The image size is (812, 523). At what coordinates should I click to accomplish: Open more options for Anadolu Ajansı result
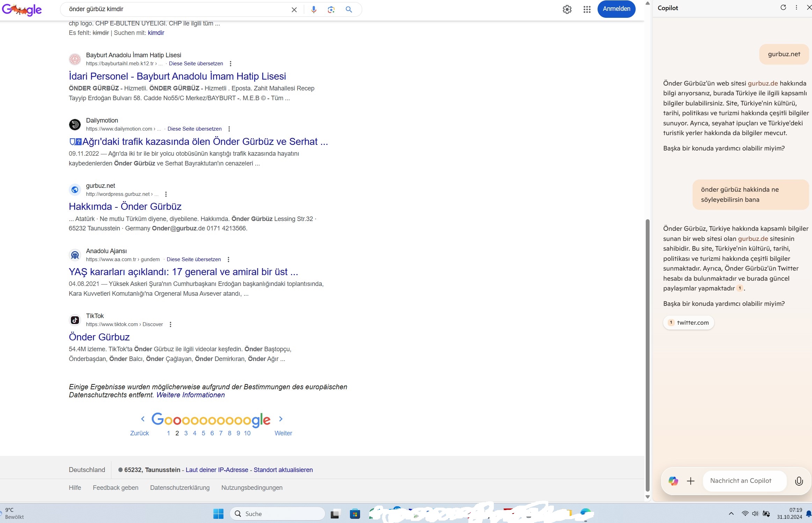point(228,259)
